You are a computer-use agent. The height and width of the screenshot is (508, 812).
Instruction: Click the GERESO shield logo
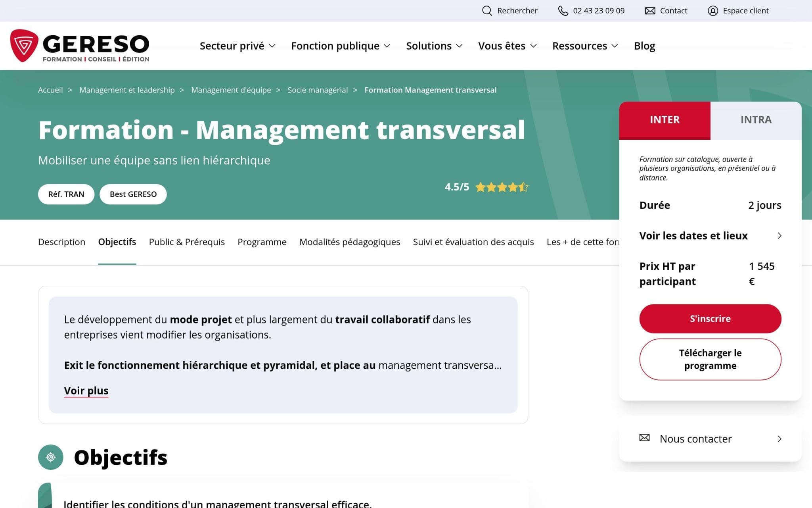coord(24,46)
